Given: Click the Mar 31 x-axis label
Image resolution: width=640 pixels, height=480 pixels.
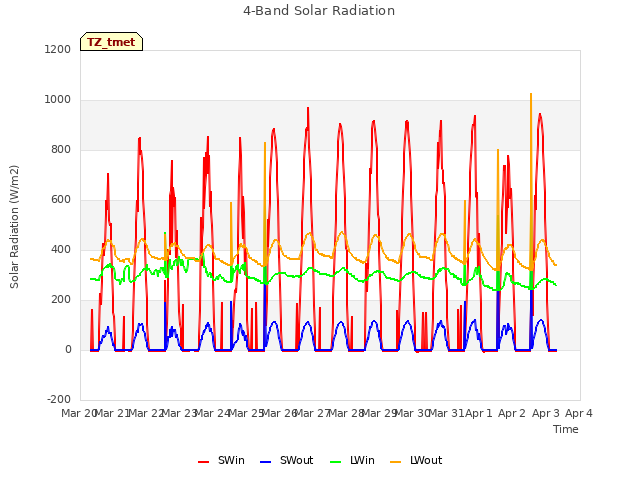Looking at the screenshot, I should 446,413.
